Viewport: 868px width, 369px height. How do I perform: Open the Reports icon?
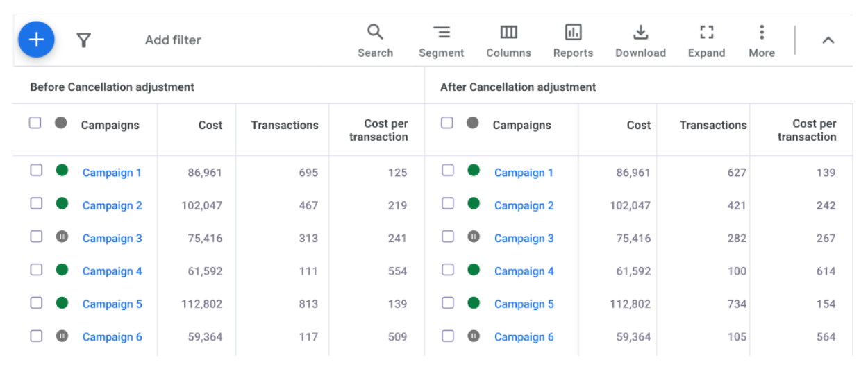coord(573,41)
